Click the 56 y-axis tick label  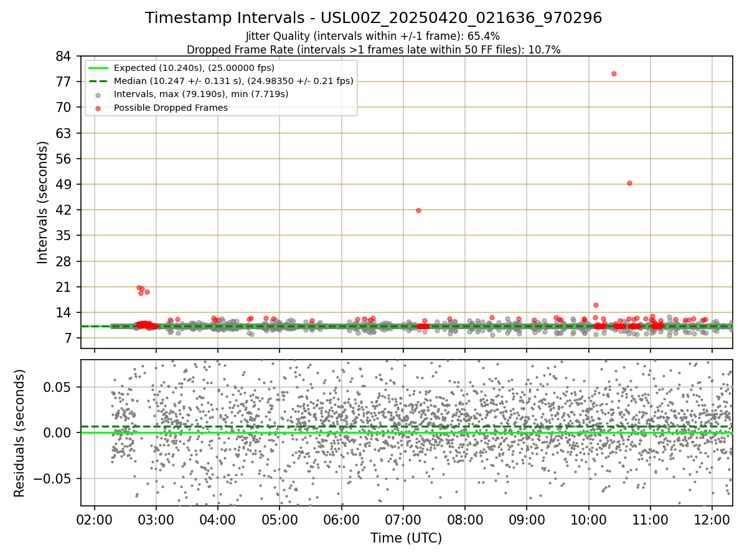[64, 159]
